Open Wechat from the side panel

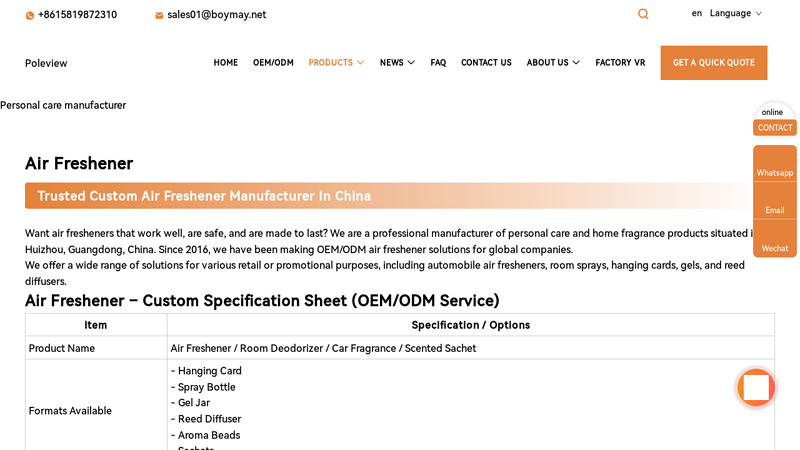(x=774, y=239)
